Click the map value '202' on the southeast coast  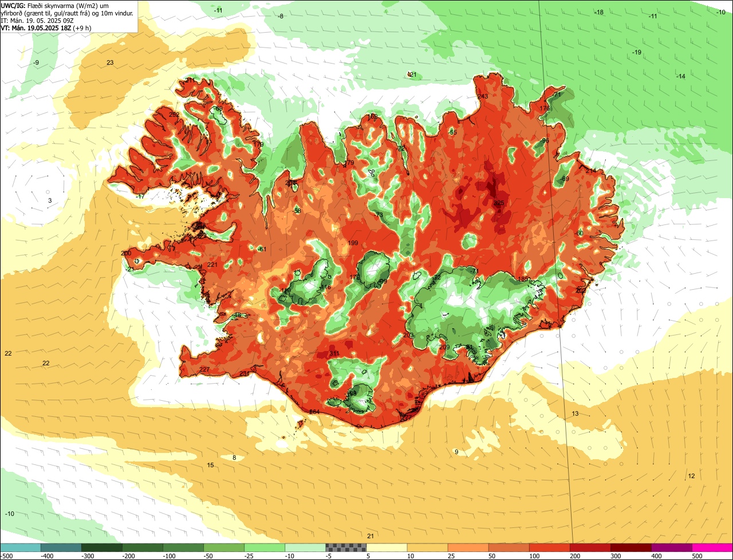pyautogui.click(x=580, y=290)
